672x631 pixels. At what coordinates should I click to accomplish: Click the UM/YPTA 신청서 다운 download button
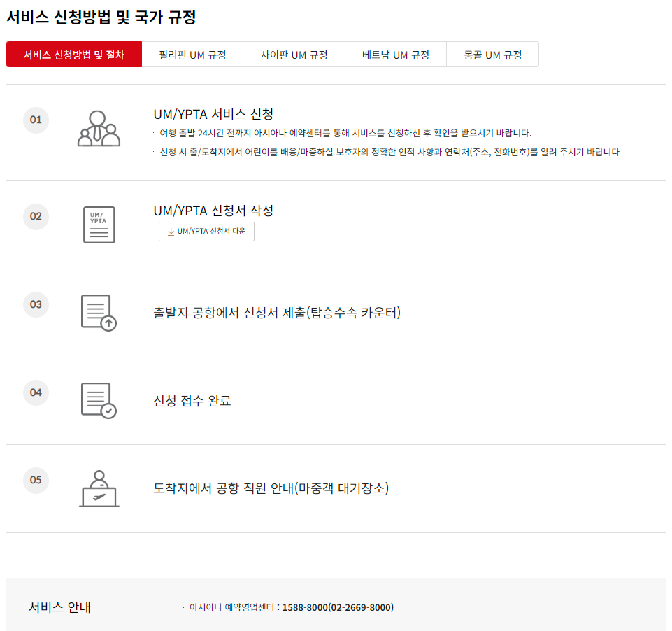206,232
